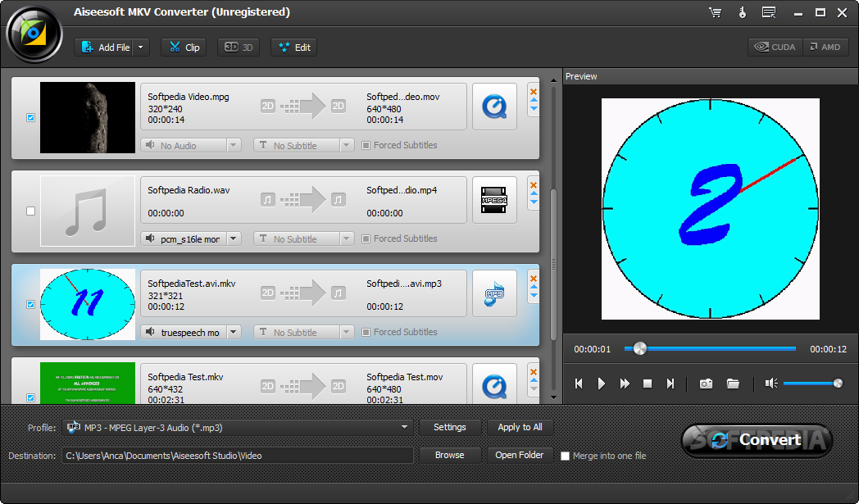This screenshot has height=504, width=859.
Task: Open the Edit effects tool
Action: tap(294, 47)
